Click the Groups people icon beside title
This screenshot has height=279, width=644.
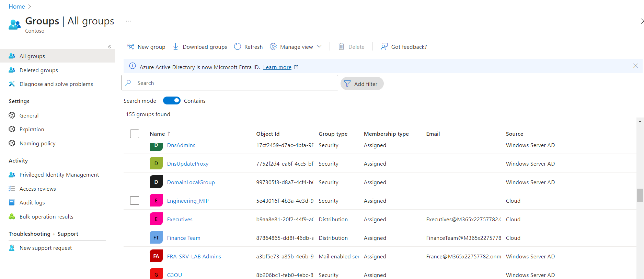click(14, 25)
